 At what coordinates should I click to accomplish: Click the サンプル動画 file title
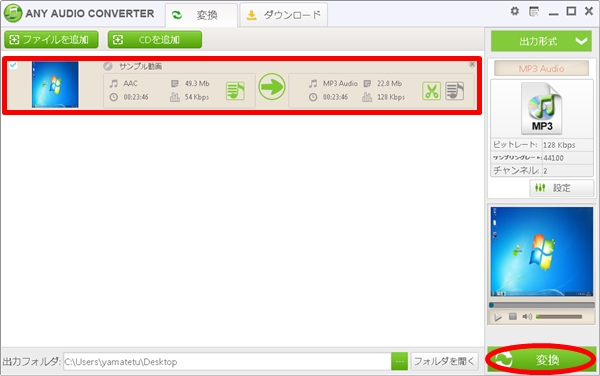click(x=140, y=66)
